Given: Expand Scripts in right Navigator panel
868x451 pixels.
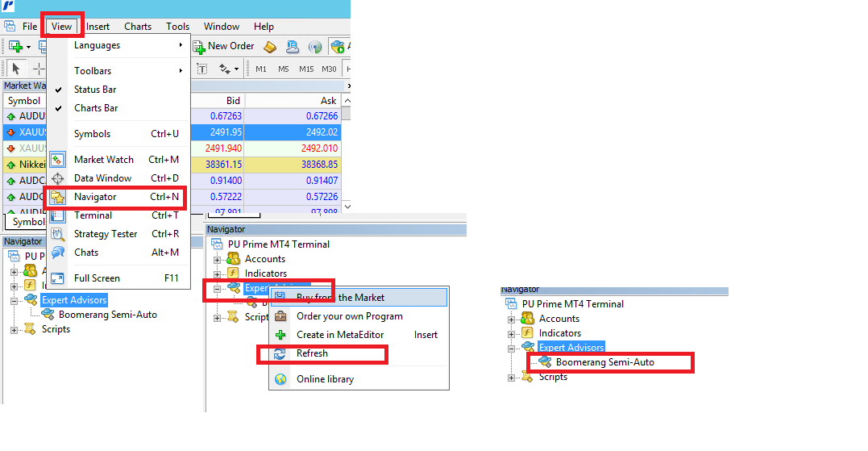Looking at the screenshot, I should (x=512, y=378).
